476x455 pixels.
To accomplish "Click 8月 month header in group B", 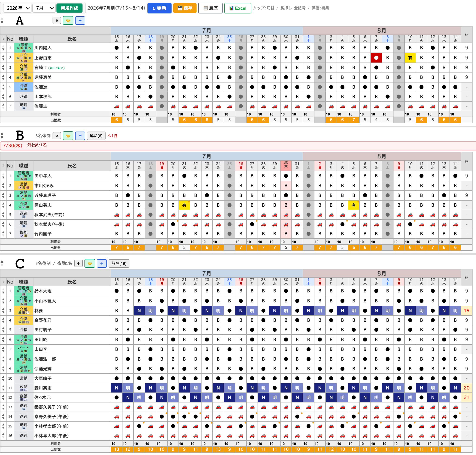I will click(382, 157).
